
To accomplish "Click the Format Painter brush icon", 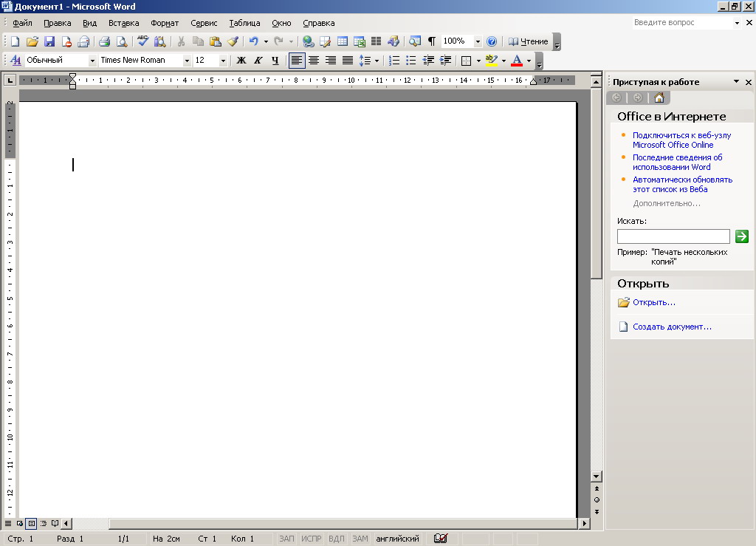I will click(x=233, y=42).
